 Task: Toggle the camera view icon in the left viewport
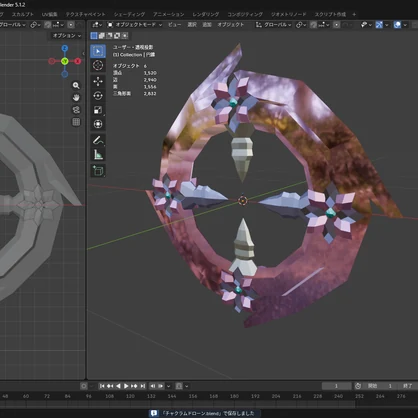pos(76,110)
